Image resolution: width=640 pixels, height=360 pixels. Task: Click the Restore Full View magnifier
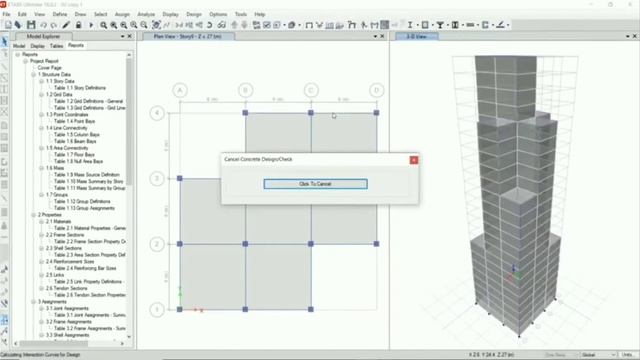pos(113,25)
